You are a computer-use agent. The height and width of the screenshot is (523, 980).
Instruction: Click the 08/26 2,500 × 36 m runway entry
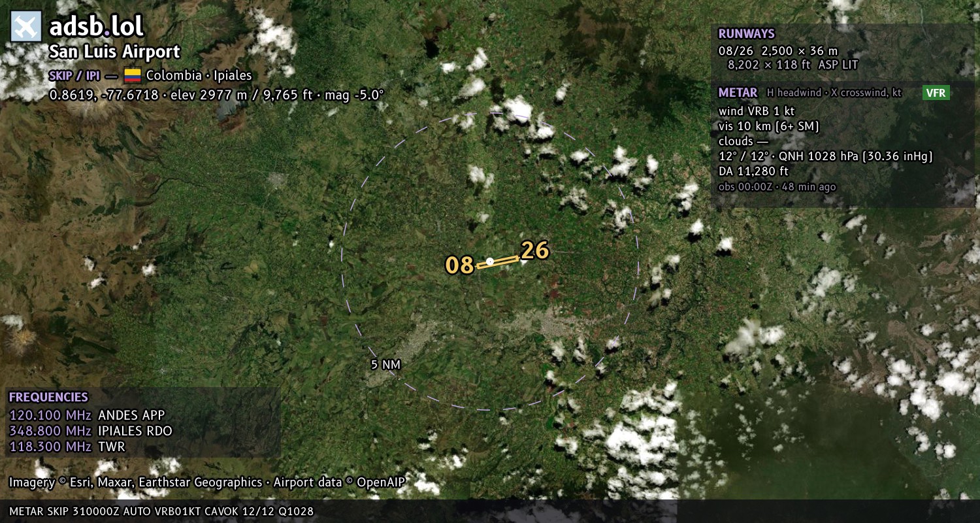[777, 50]
